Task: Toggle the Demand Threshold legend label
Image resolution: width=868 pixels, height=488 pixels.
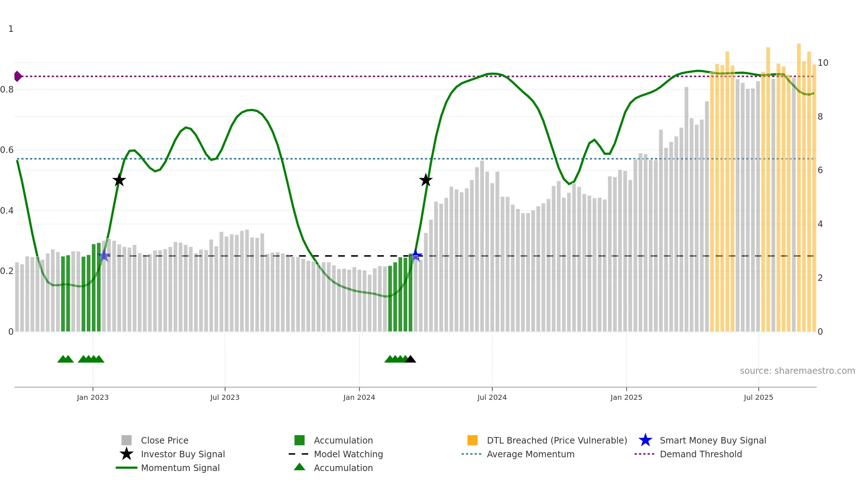Action: (701, 454)
